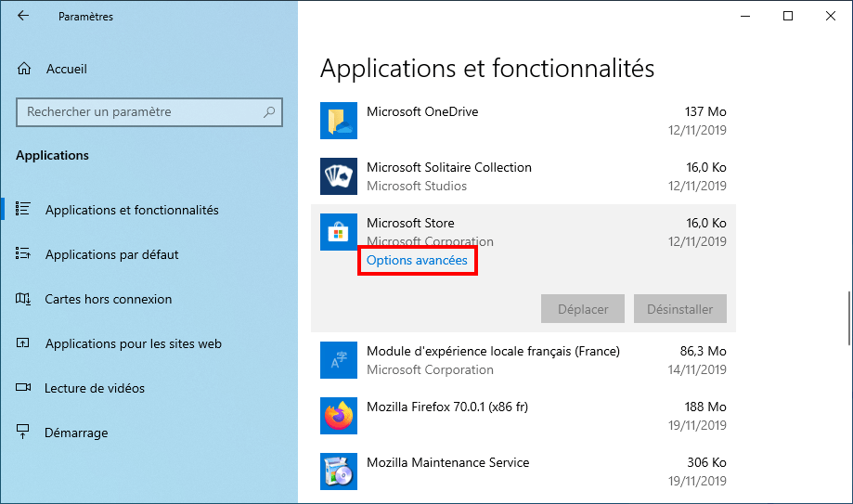Select Mozilla Maintenance Service entry name
The image size is (853, 504).
click(447, 462)
